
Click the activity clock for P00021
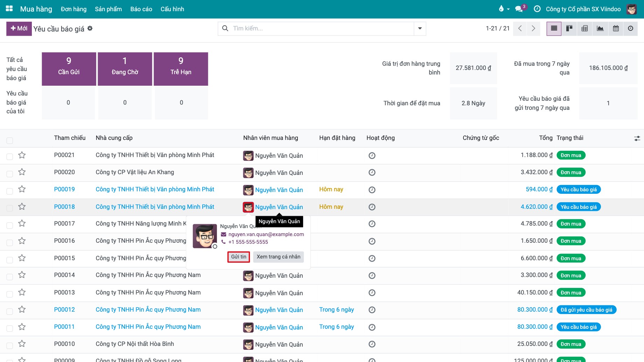tap(372, 156)
